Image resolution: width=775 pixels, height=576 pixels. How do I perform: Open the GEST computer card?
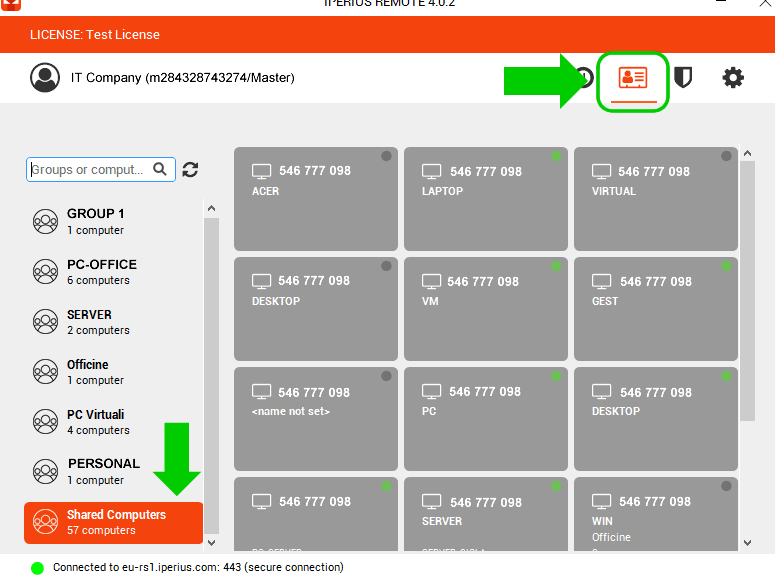pos(656,309)
